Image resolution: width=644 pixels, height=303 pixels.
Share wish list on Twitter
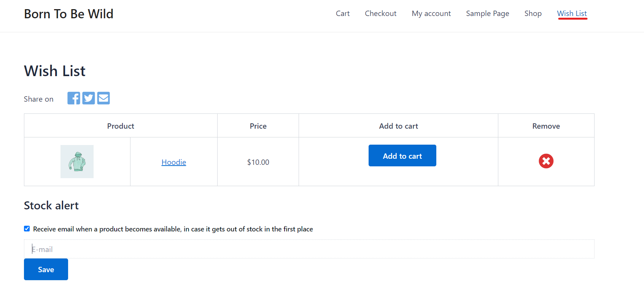89,98
